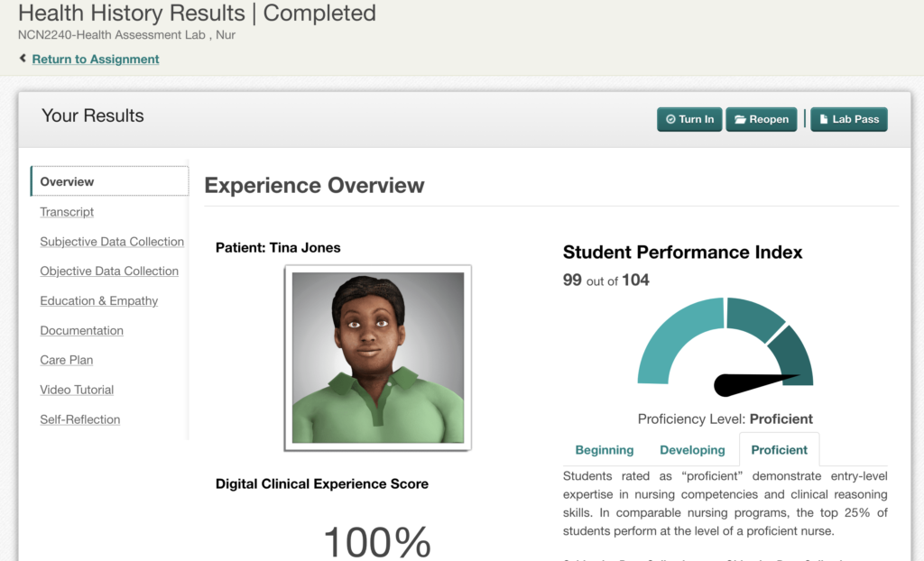Open Objective Data Collection results

[x=109, y=271]
